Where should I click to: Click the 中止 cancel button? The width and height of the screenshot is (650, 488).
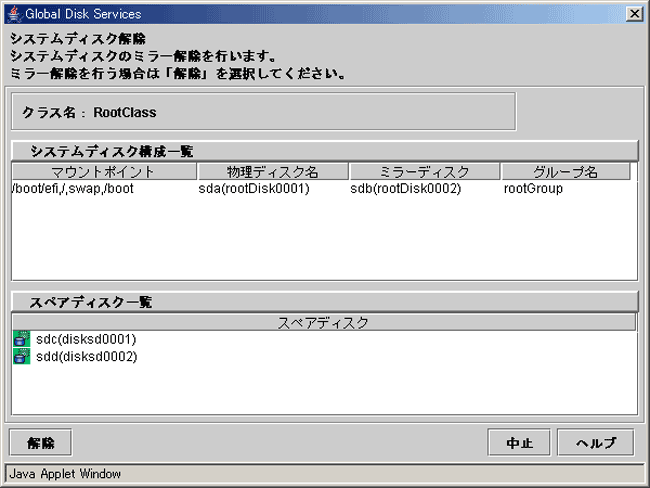(x=519, y=443)
